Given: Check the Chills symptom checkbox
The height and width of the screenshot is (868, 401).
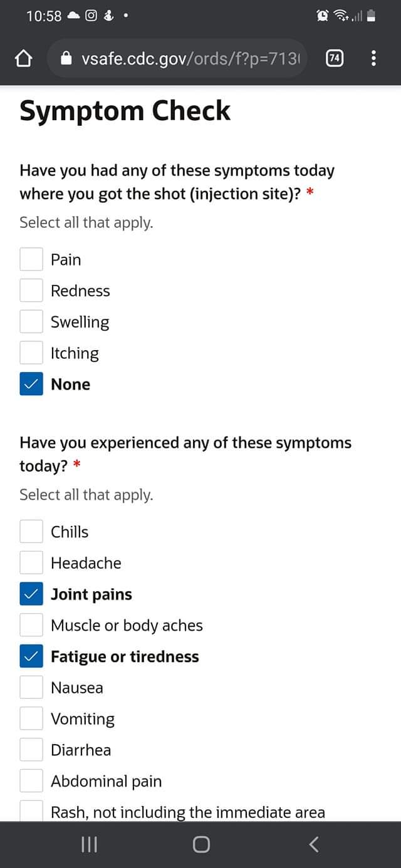Looking at the screenshot, I should 31,532.
